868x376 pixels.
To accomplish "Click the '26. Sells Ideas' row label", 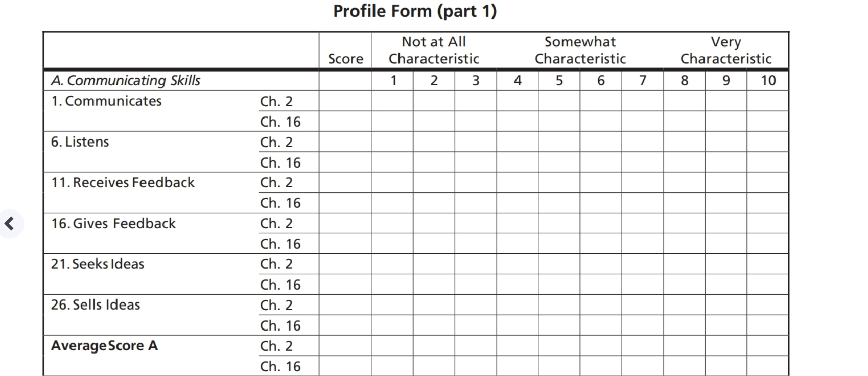I will tap(96, 305).
